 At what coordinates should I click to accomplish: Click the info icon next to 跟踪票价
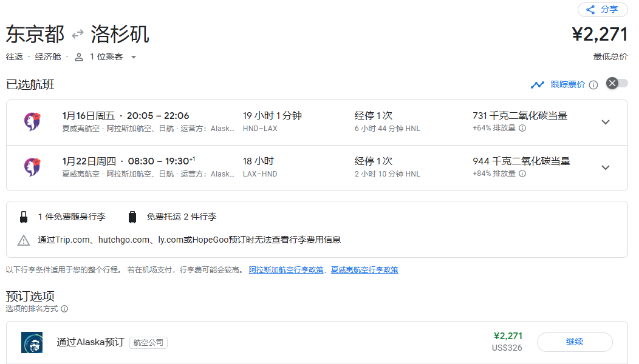(593, 84)
